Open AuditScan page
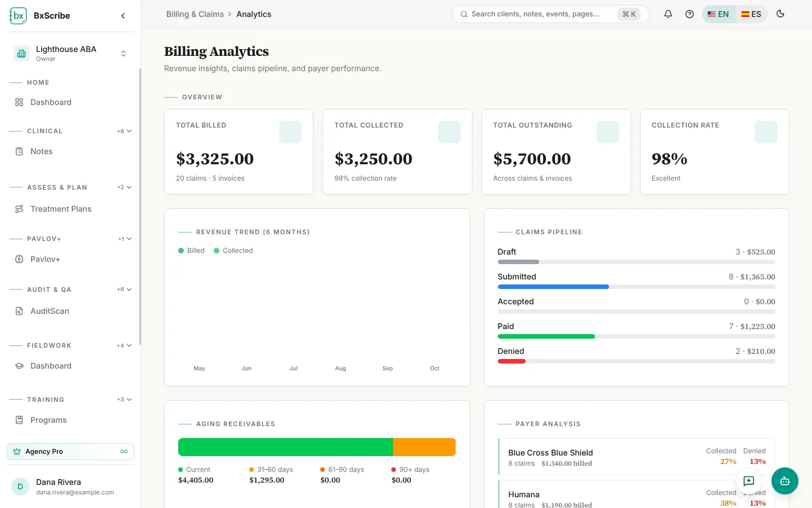Image resolution: width=812 pixels, height=508 pixels. [x=70, y=311]
